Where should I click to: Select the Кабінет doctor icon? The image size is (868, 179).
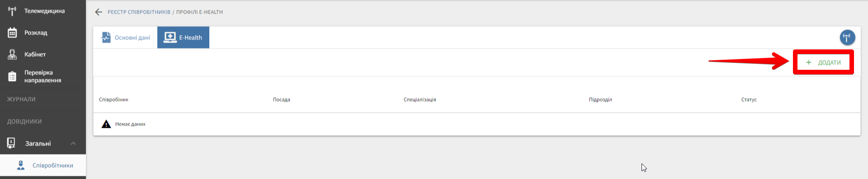12,54
